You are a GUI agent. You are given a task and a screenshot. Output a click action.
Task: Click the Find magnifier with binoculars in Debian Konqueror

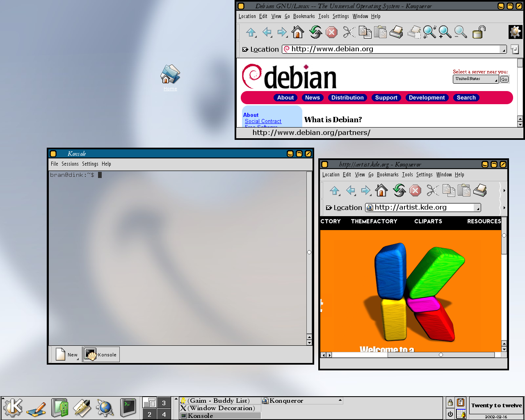pyautogui.click(x=429, y=32)
